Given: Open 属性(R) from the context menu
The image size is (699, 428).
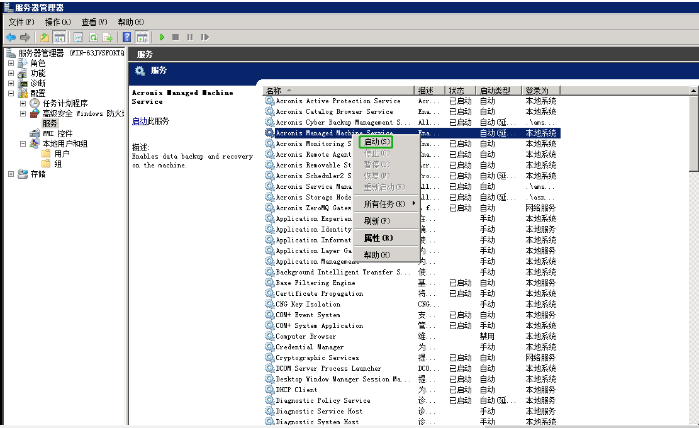Looking at the screenshot, I should 378,238.
